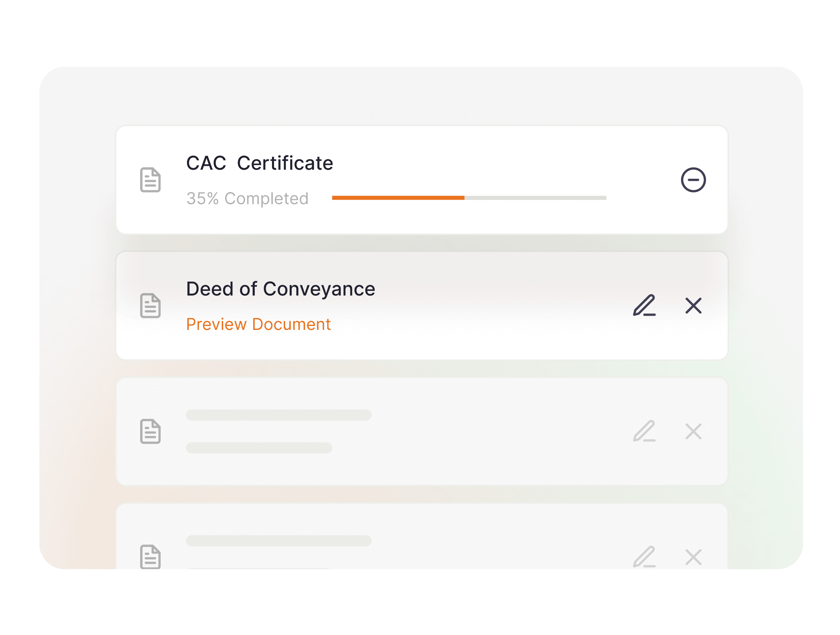Click the Deed of Conveyance document icon
Screen dimensions: 840x635
coord(150,305)
